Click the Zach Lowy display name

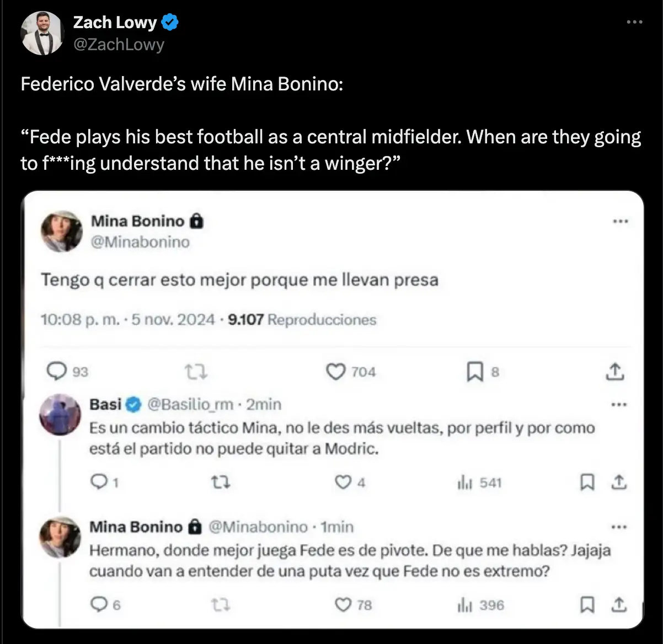tap(115, 22)
